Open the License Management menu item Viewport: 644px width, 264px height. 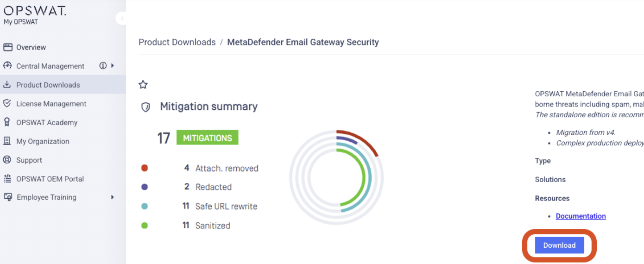coord(51,104)
